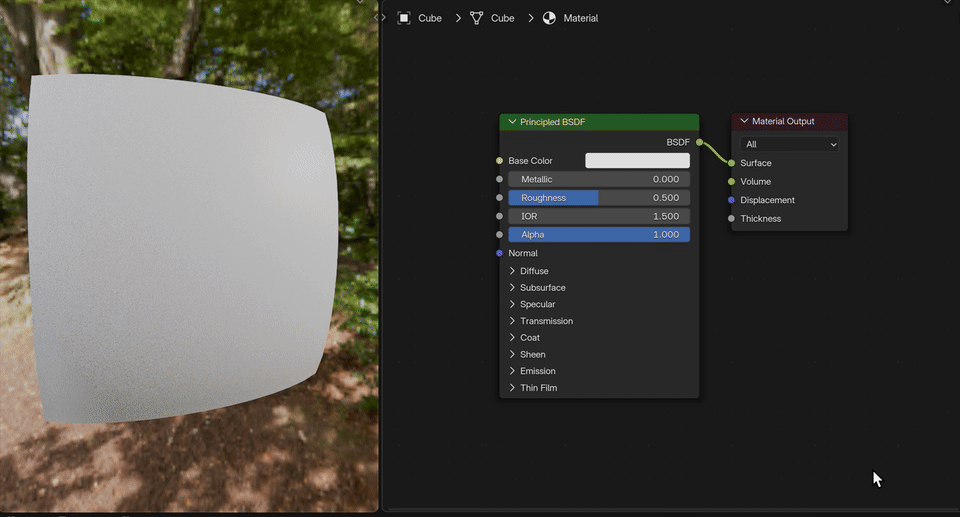Viewport: 960px width, 517px height.
Task: Open the Base Color swatch picker
Action: (637, 160)
